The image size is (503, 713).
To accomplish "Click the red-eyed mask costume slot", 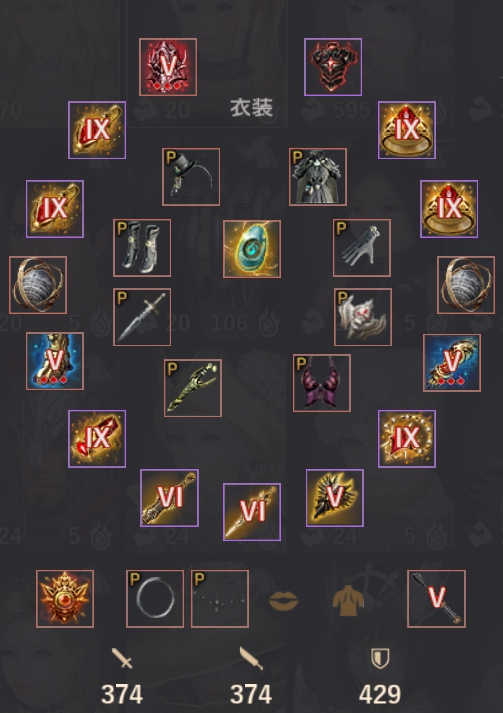I will pyautogui.click(x=363, y=317).
